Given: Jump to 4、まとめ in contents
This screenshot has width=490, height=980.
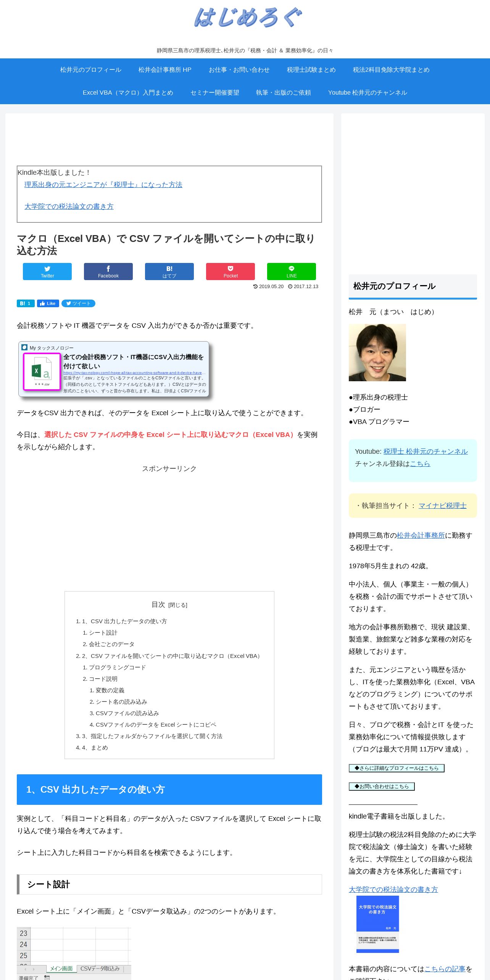Looking at the screenshot, I should pyautogui.click(x=95, y=748).
